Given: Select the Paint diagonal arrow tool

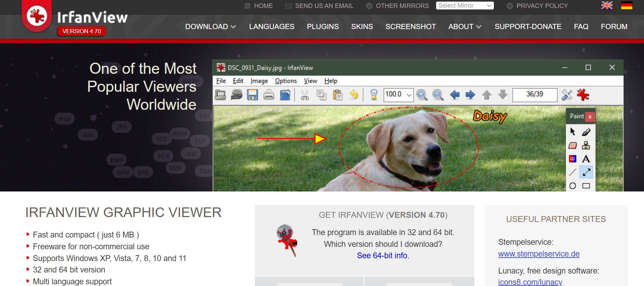Looking at the screenshot, I should pos(586,172).
